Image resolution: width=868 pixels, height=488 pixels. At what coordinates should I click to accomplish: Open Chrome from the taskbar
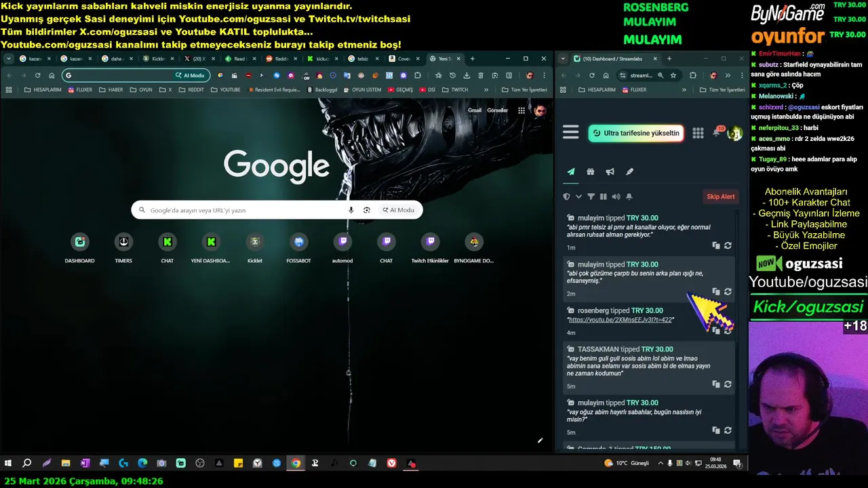pyautogui.click(x=296, y=464)
